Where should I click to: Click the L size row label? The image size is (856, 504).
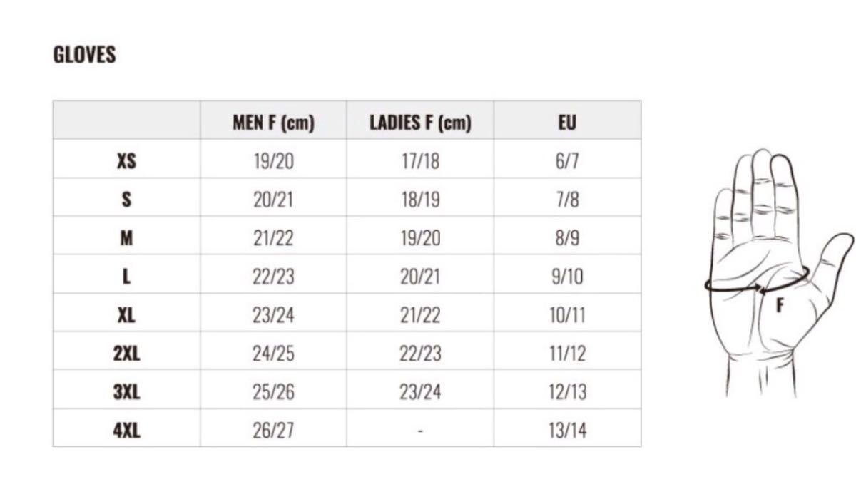click(x=126, y=277)
